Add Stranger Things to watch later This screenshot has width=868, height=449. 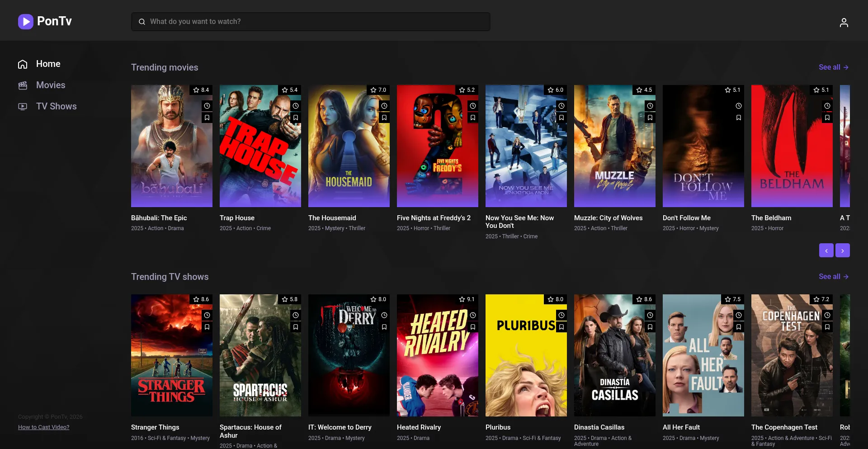click(x=207, y=315)
